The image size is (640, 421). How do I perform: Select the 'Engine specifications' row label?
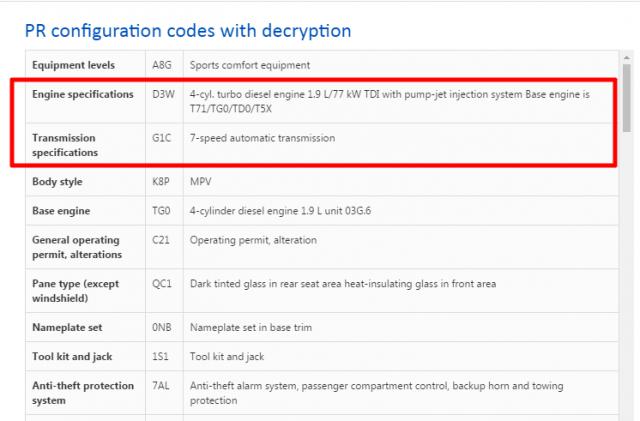83,94
